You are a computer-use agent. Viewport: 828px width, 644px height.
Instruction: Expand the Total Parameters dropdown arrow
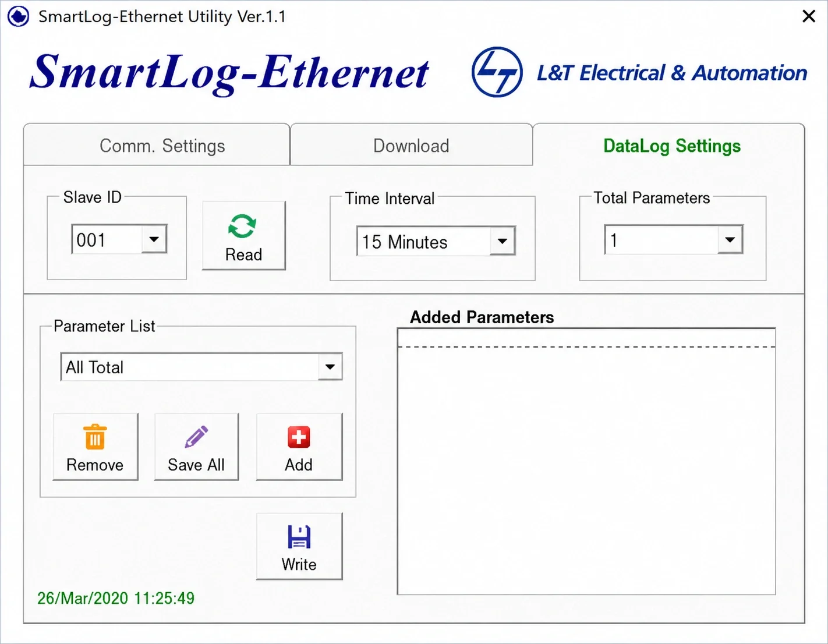pos(730,240)
